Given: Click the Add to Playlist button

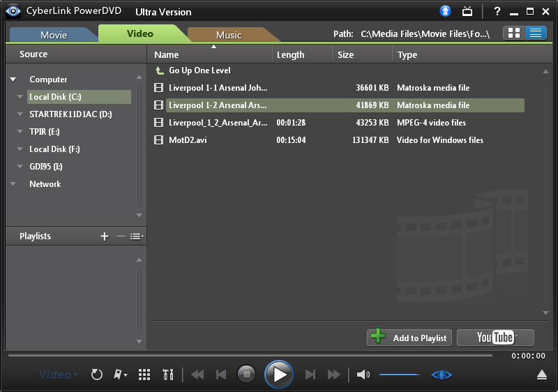Looking at the screenshot, I should (409, 338).
